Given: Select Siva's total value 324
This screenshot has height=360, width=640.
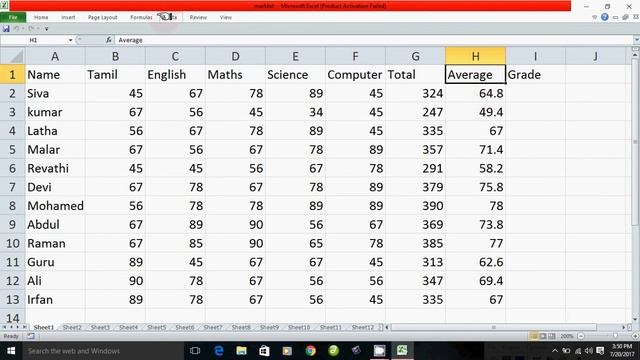Looking at the screenshot, I should point(416,93).
